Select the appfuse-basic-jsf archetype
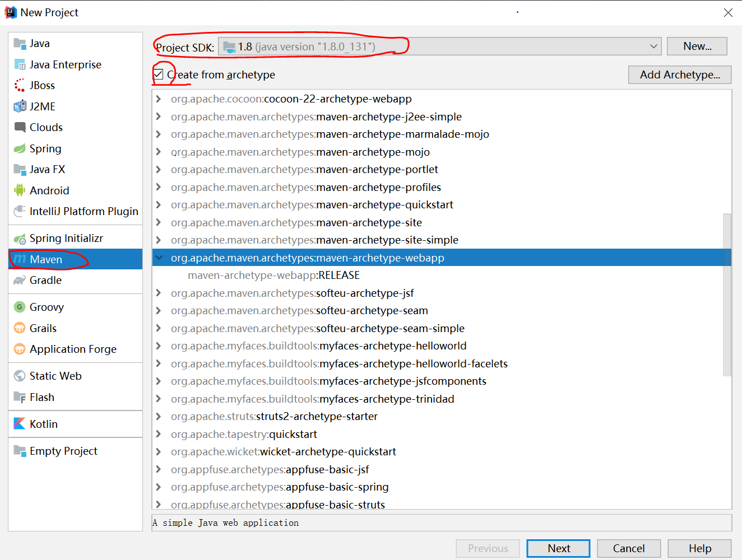The height and width of the screenshot is (560, 742). pyautogui.click(x=442, y=469)
